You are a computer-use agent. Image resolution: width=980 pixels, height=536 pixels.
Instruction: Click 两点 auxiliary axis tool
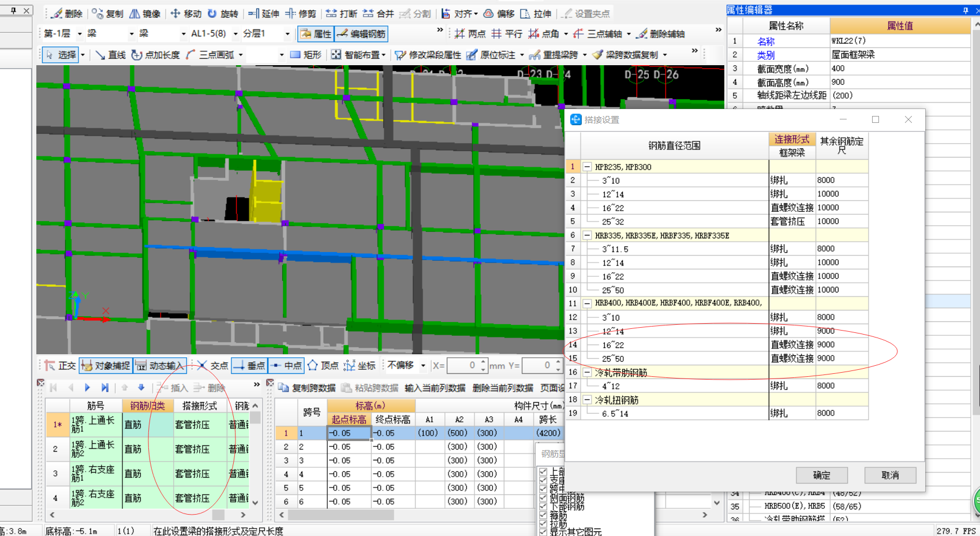coord(470,34)
